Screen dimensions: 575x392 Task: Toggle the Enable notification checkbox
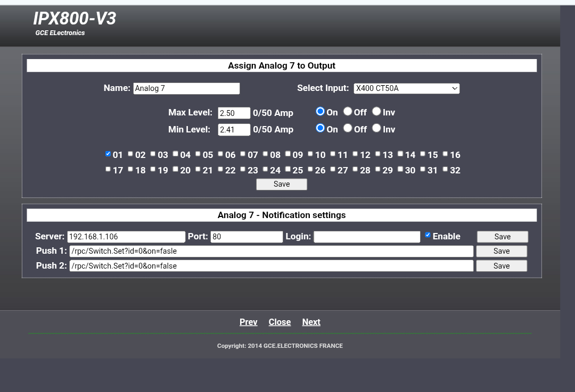click(428, 235)
